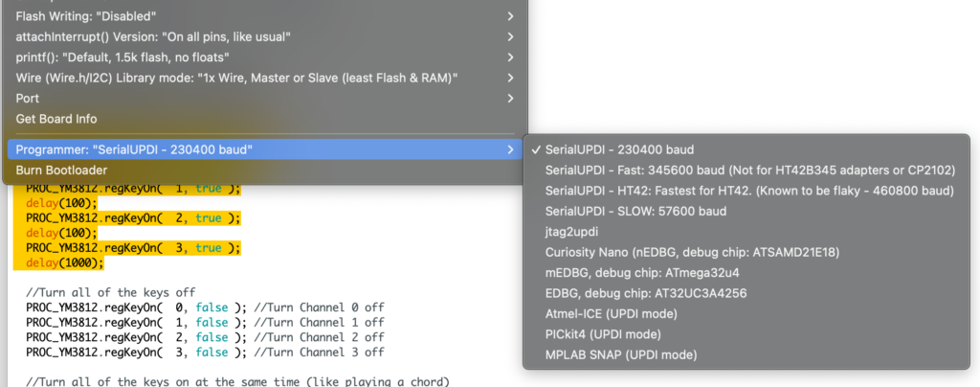Click the regKeyOn channel 0 false code line
Viewport: 980px width, 387px height.
205,307
